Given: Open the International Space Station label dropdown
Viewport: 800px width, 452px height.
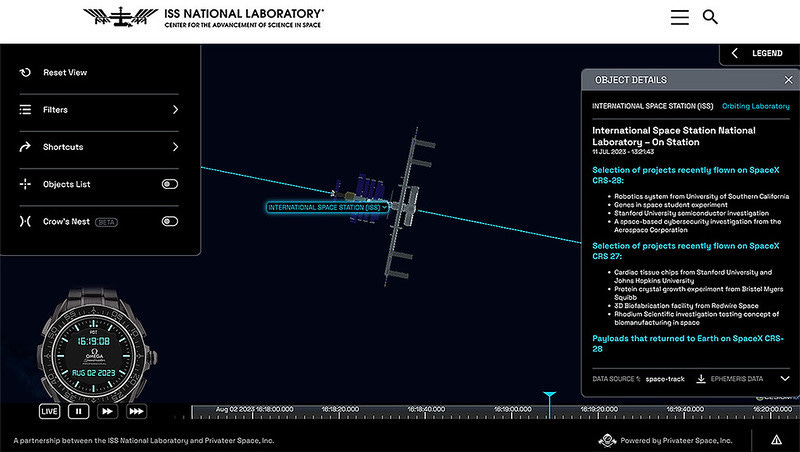Looking at the screenshot, I should click(x=384, y=208).
